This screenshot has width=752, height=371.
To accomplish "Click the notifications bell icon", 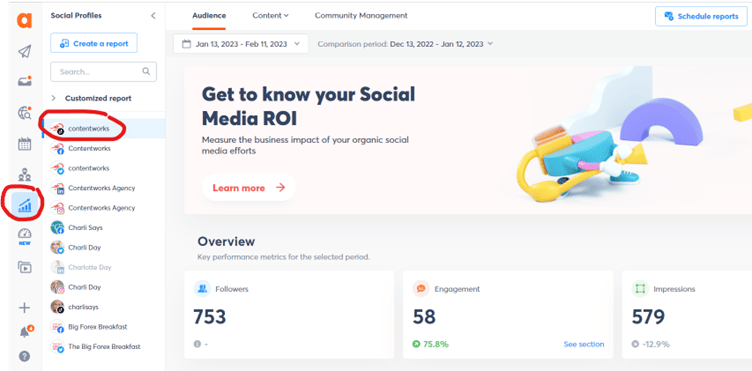I will tap(25, 332).
